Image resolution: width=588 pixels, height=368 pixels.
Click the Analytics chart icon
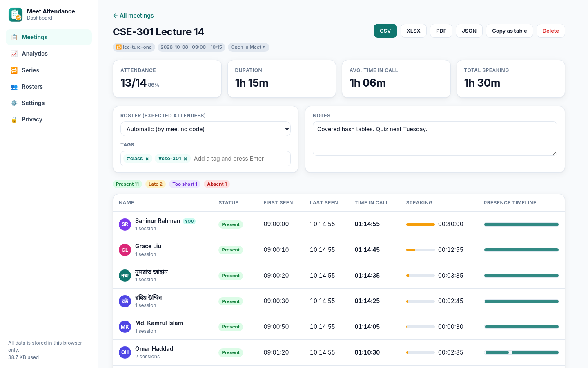pos(14,54)
